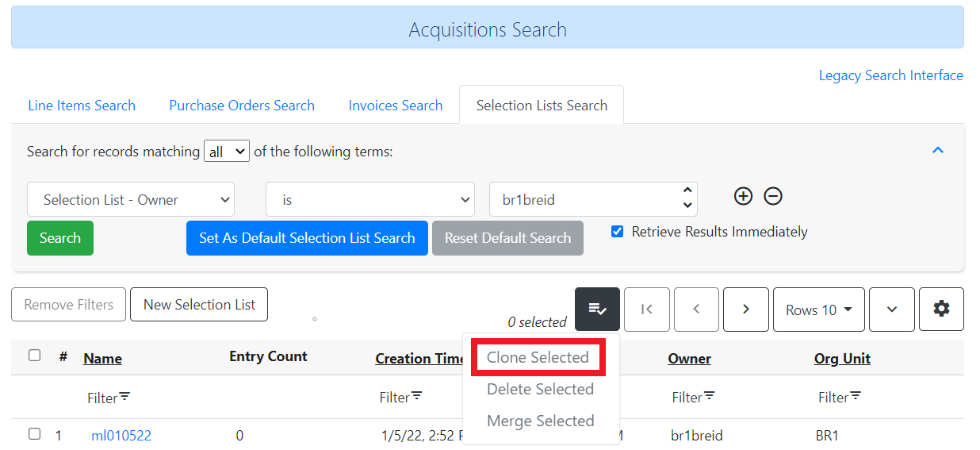This screenshot has height=450, width=980.
Task: Toggle Retrieve Results Immediately checkbox
Action: point(618,232)
